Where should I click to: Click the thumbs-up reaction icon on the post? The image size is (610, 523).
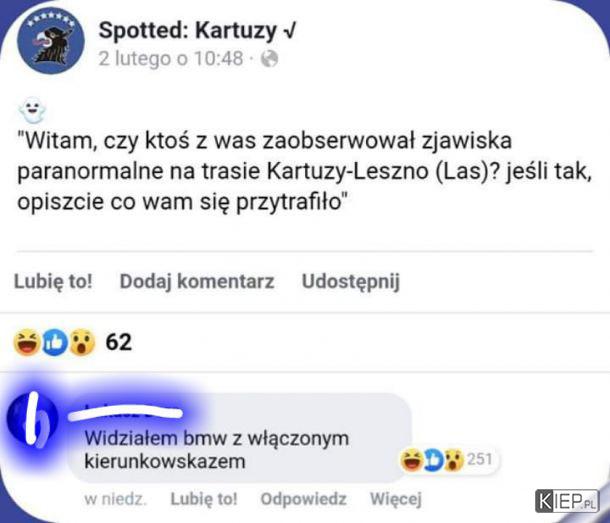54,342
